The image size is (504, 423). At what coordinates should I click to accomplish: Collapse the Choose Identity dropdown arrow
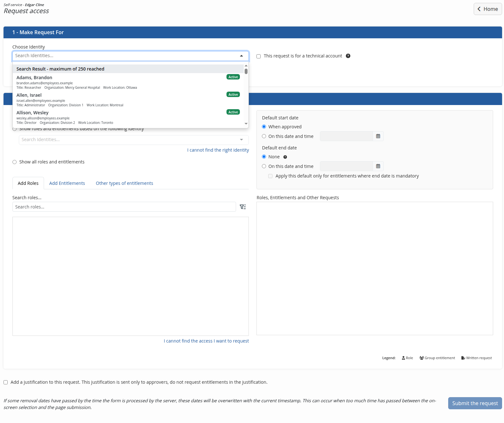coord(241,56)
